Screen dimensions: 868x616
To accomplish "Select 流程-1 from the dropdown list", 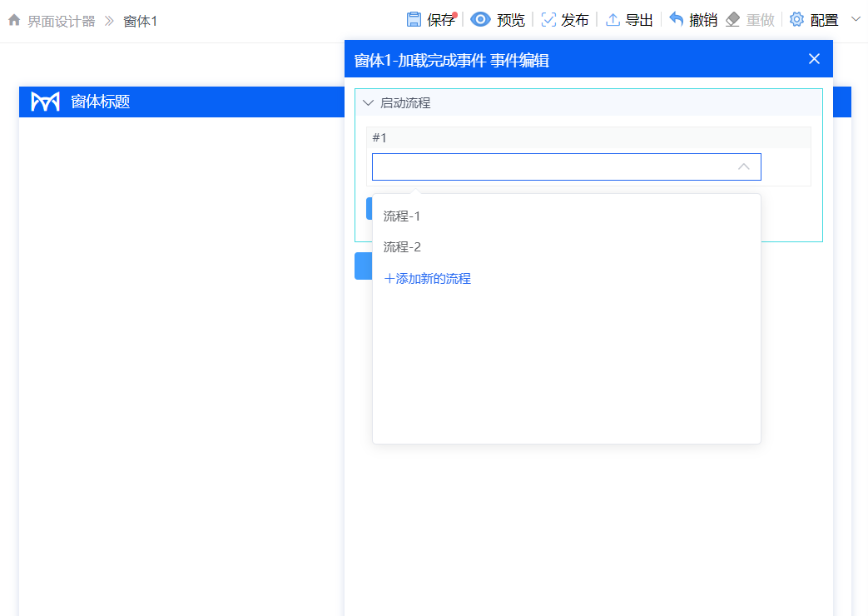I will coord(402,216).
